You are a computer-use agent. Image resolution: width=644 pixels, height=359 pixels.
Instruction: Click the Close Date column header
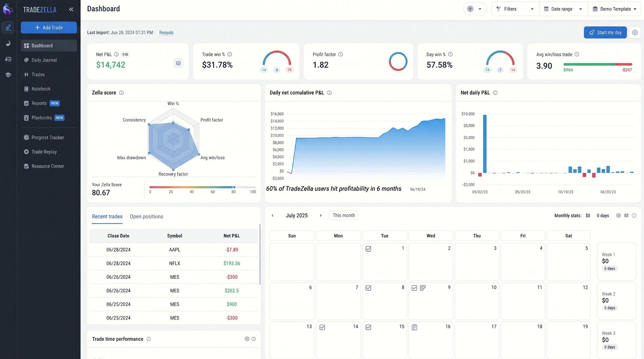point(118,236)
